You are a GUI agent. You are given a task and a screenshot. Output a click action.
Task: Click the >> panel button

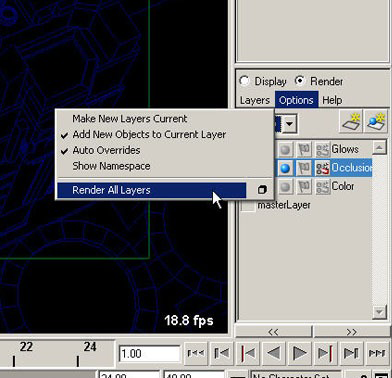pos(351,332)
